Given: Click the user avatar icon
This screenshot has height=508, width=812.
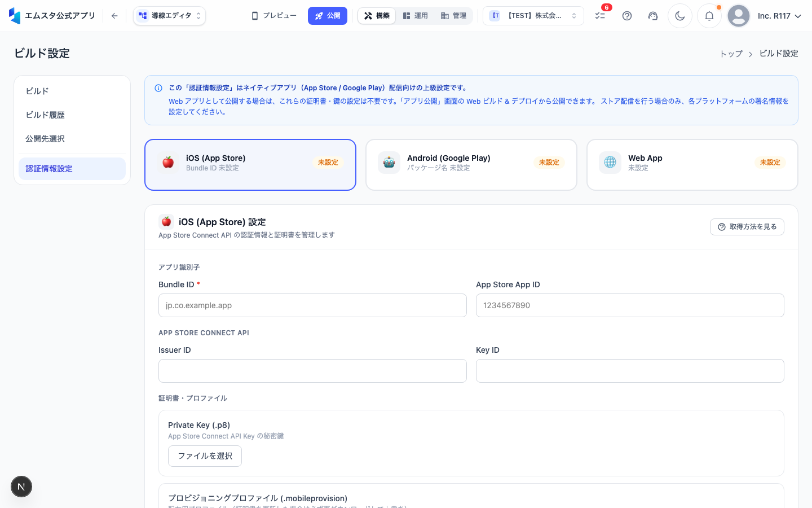Looking at the screenshot, I should click(x=739, y=16).
